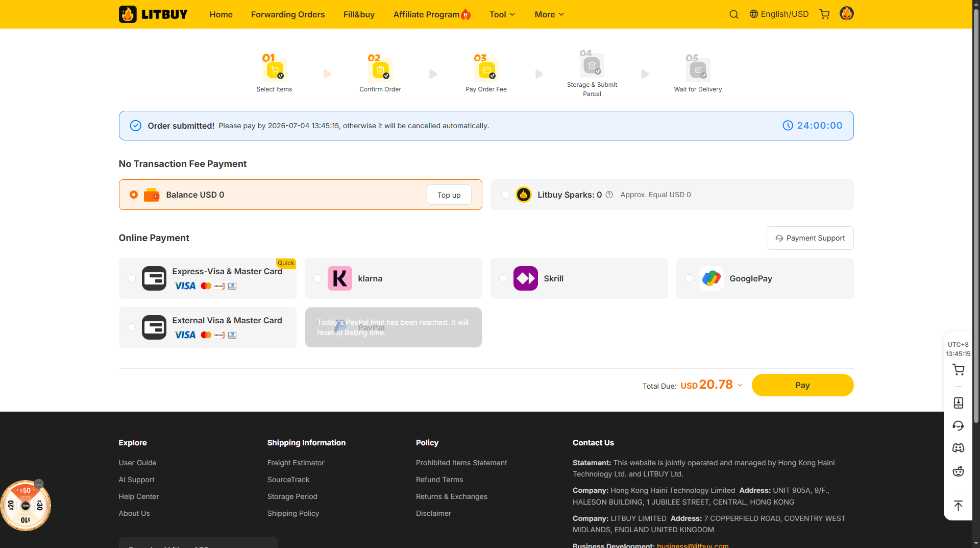Go to the Home menu item
This screenshot has height=548, width=980.
[x=221, y=14]
